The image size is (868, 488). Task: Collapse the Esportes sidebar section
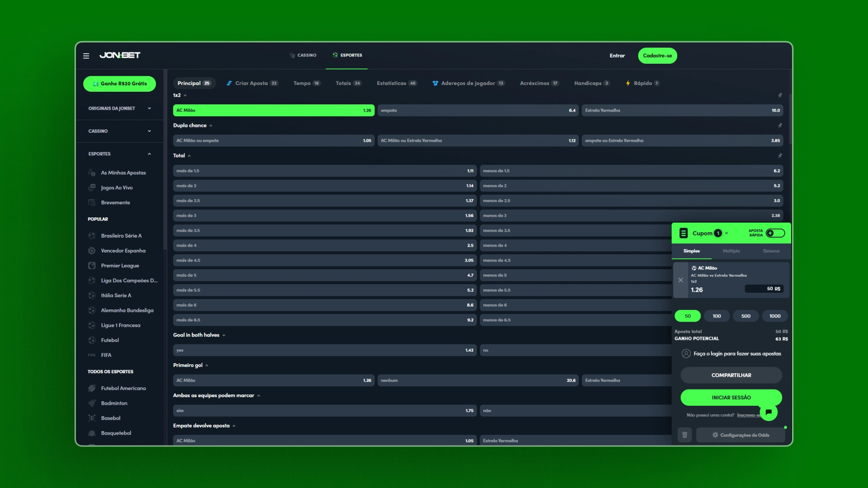(149, 154)
